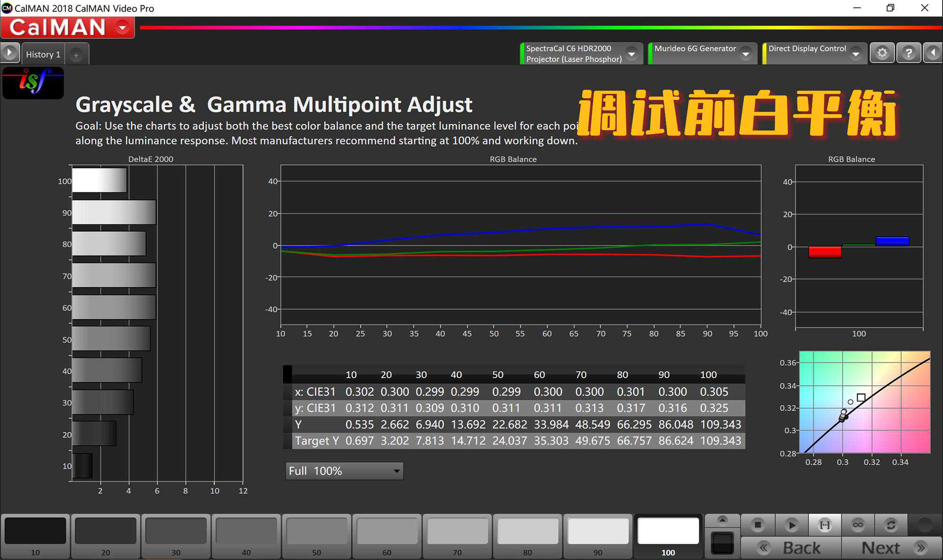Collapse right panel with arrow icon
This screenshot has width=943, height=560.
tap(933, 53)
